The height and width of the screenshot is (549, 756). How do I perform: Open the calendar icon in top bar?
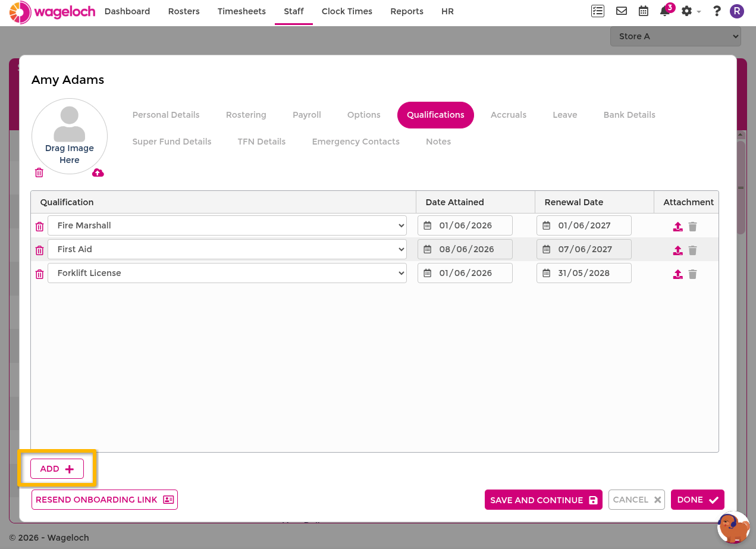point(644,11)
